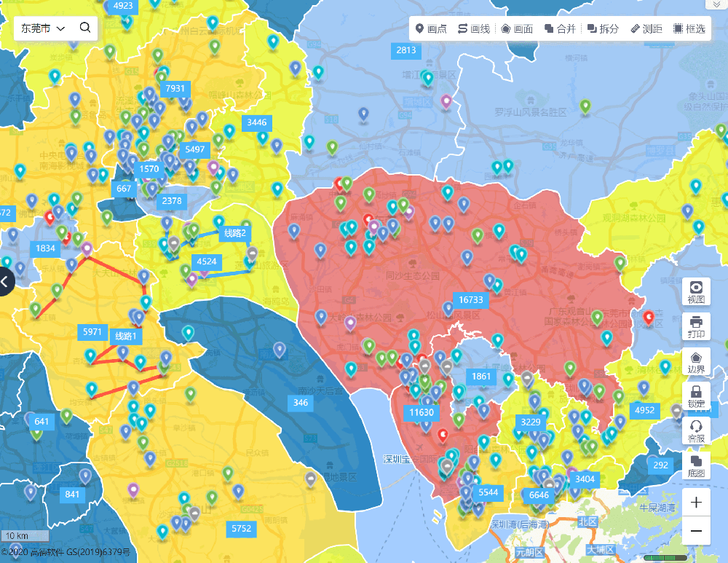Click the 4923 region label
728x563 pixels.
[123, 6]
